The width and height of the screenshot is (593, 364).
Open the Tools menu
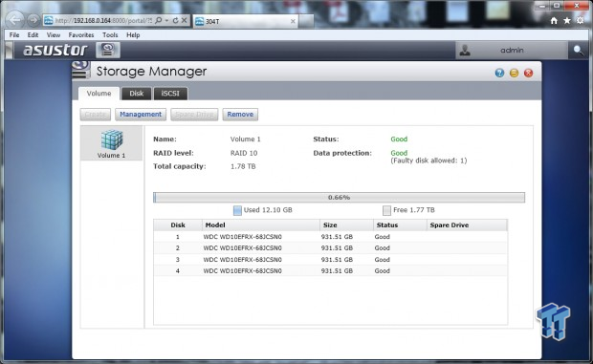click(110, 34)
